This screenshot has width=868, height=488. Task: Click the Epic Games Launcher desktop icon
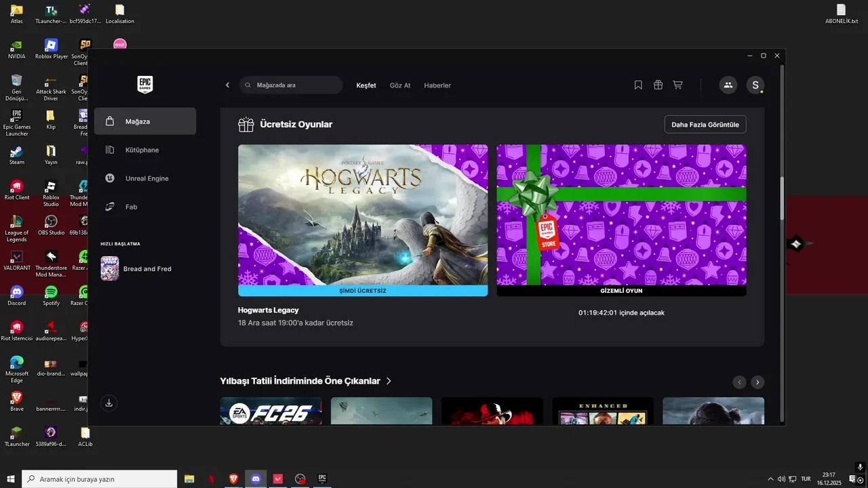tap(17, 123)
